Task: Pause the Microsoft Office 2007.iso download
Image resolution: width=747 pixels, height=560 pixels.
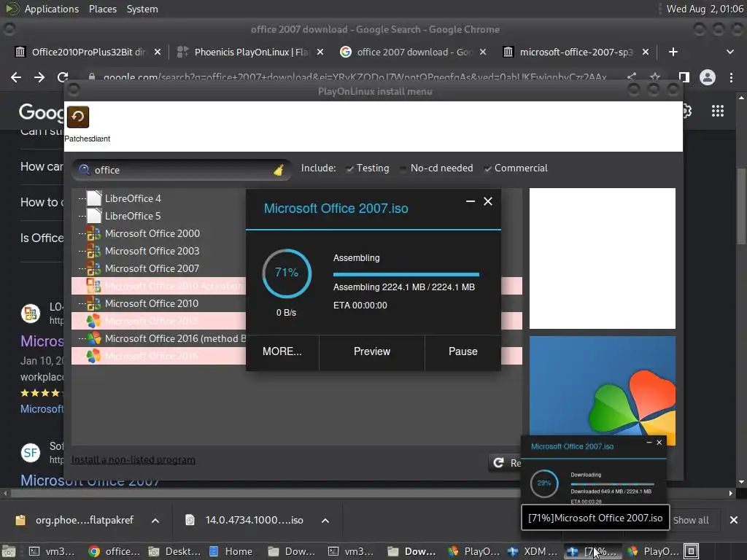Action: [x=462, y=351]
